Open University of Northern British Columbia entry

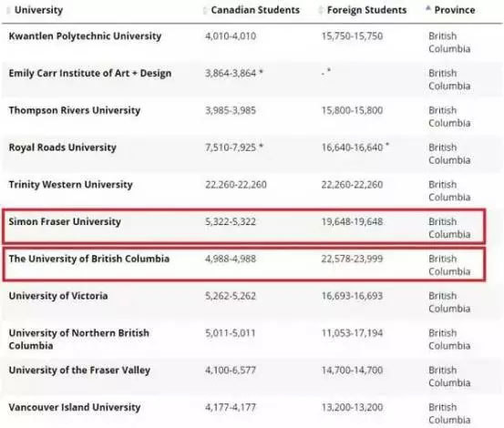tap(79, 340)
